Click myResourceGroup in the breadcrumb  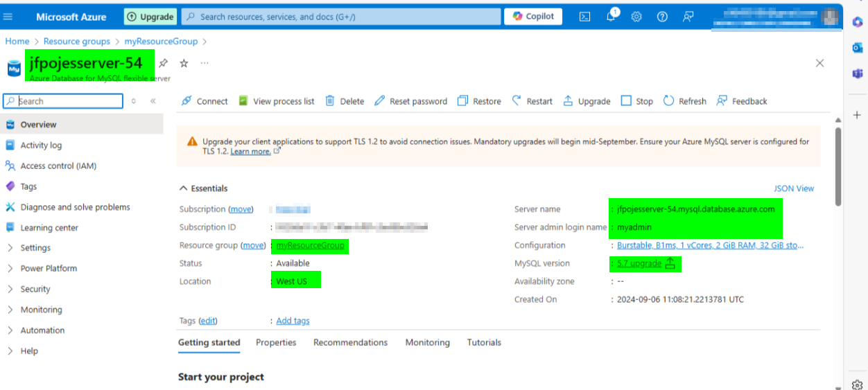[x=161, y=42]
